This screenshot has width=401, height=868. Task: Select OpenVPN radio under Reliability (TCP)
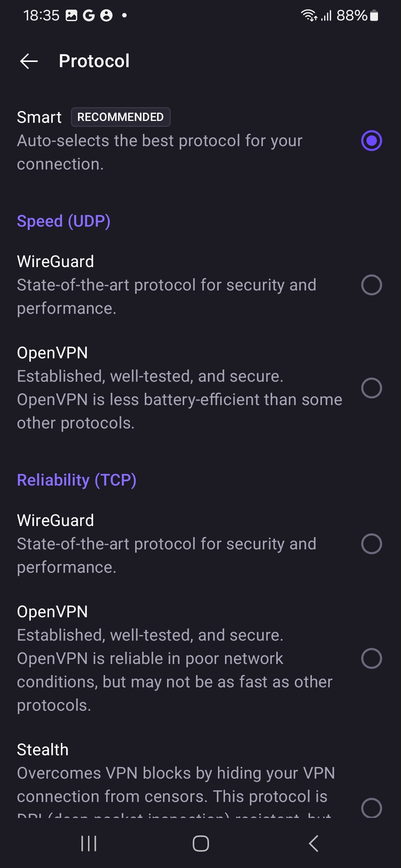point(371,658)
